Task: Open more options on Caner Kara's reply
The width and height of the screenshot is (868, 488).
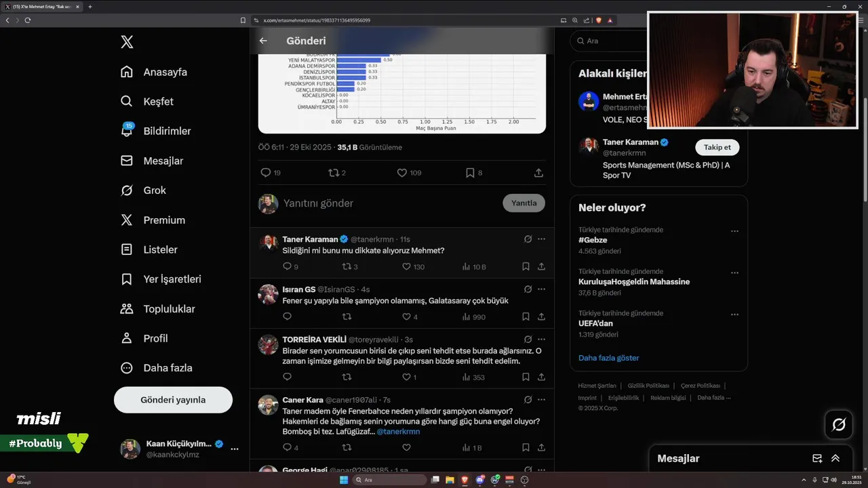Action: coord(541,400)
